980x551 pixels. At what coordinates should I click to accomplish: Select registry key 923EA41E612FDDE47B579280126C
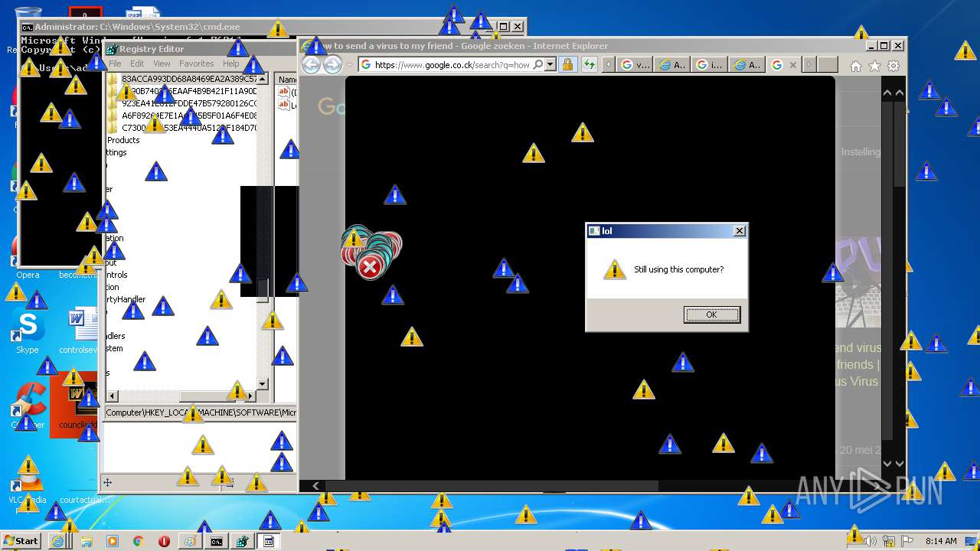click(189, 103)
